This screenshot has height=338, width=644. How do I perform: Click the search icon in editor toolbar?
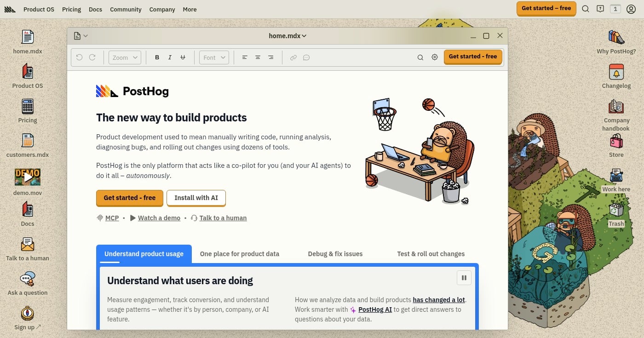(x=420, y=57)
